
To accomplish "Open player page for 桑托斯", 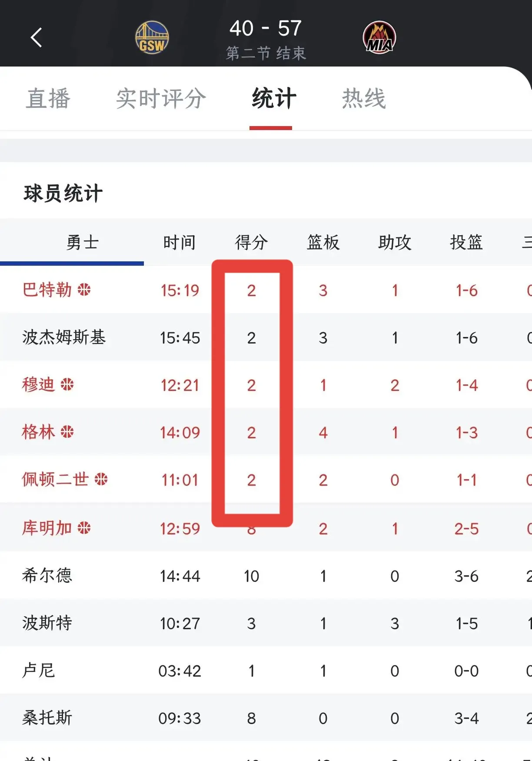I will coord(47,718).
